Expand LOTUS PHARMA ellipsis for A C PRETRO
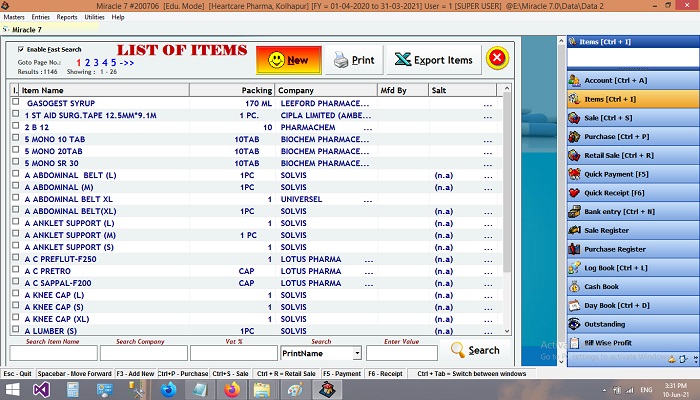Image resolution: width=700 pixels, height=400 pixels. 369,272
